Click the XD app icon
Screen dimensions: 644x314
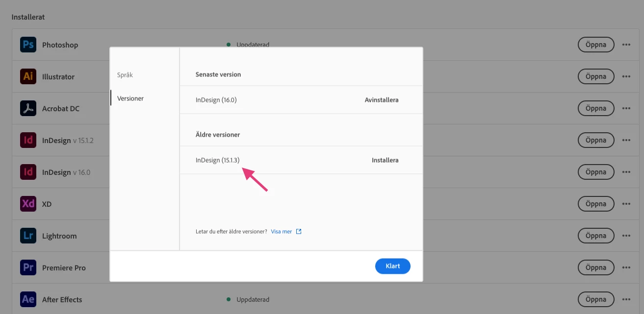coord(28,204)
